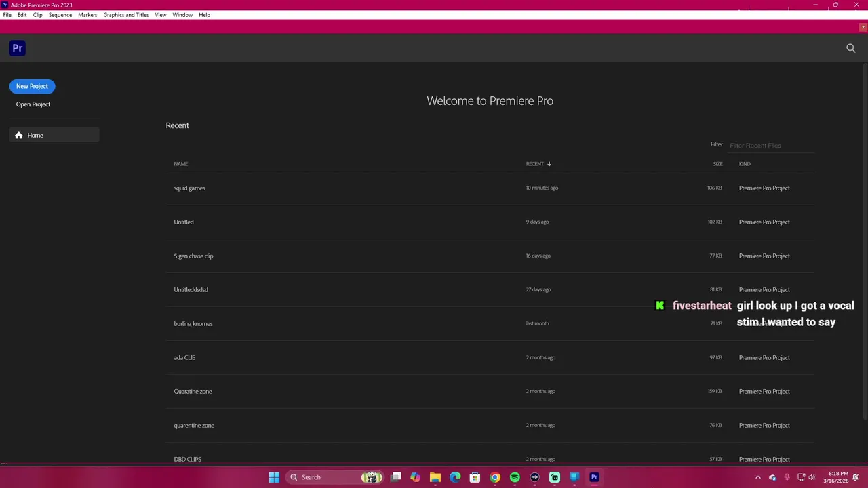The width and height of the screenshot is (868, 488).
Task: Open the Sequence menu
Action: (x=60, y=15)
